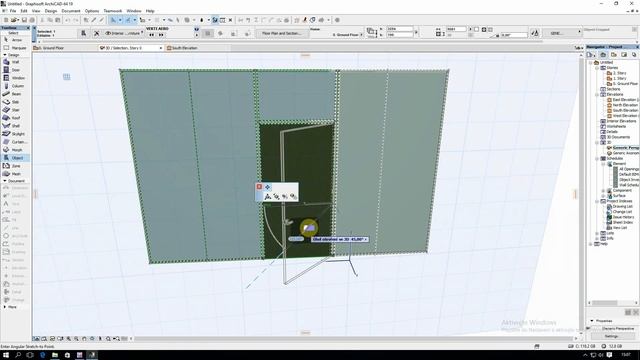Viewport: 640px width, 360px height.
Task: Click the Open file icon in the toolbar
Action: click(14, 20)
